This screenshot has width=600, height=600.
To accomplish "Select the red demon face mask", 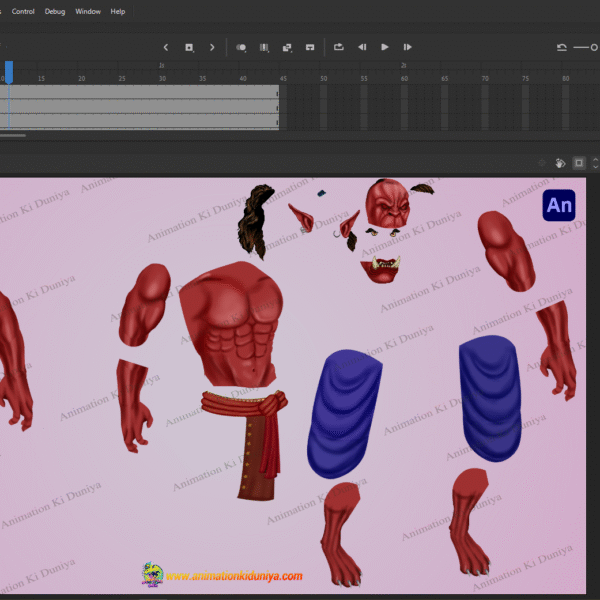I will click(388, 203).
